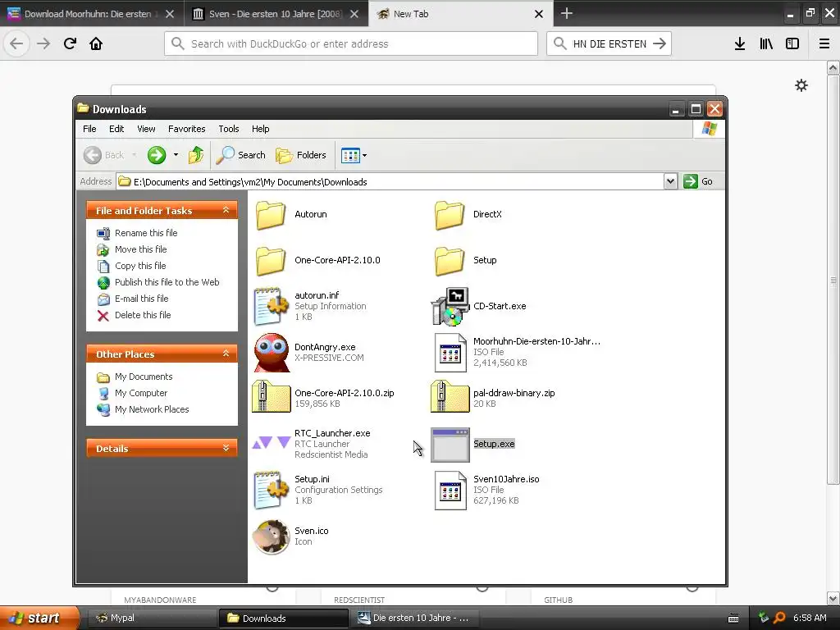Open the DirectX folder icon
The height and width of the screenshot is (630, 840).
coord(450,215)
